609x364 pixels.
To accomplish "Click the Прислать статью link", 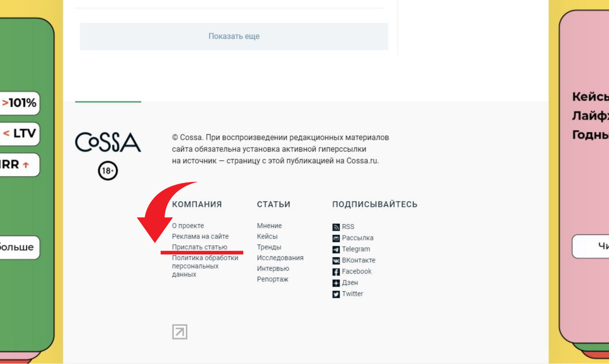I will click(x=200, y=247).
